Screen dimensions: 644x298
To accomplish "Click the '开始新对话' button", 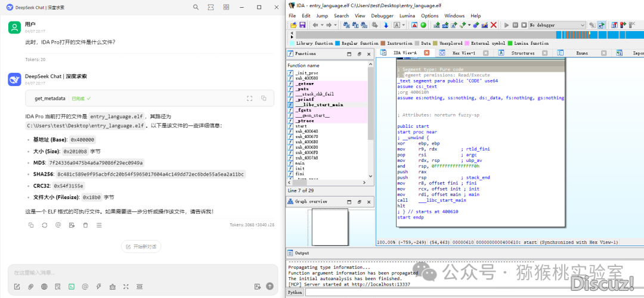I will click(141, 247).
